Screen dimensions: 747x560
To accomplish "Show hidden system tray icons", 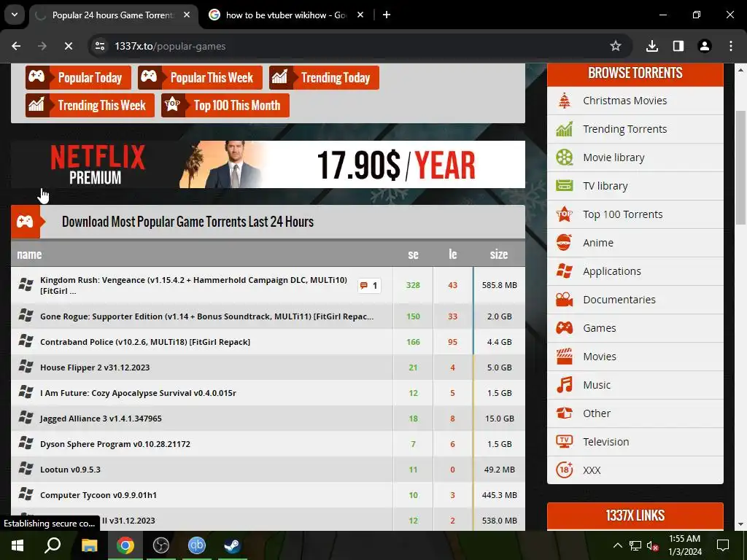I will [617, 545].
